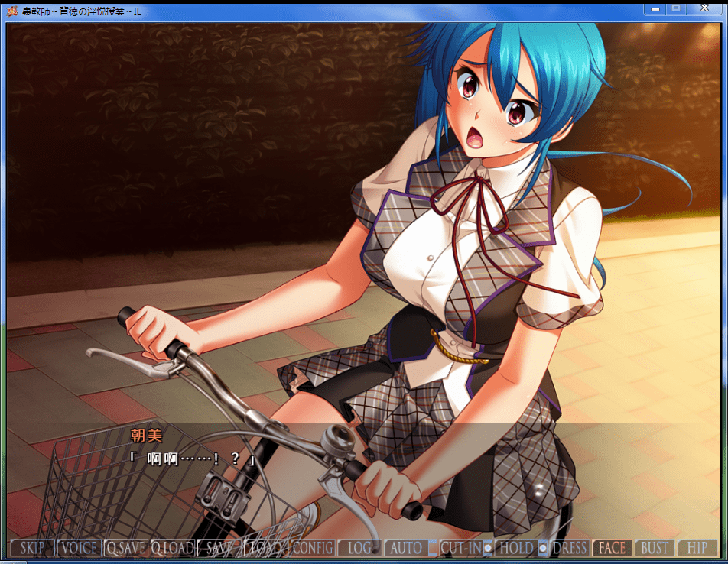Toggle the HOLD option
Viewport: 728px width, 564px height.
pos(516,548)
